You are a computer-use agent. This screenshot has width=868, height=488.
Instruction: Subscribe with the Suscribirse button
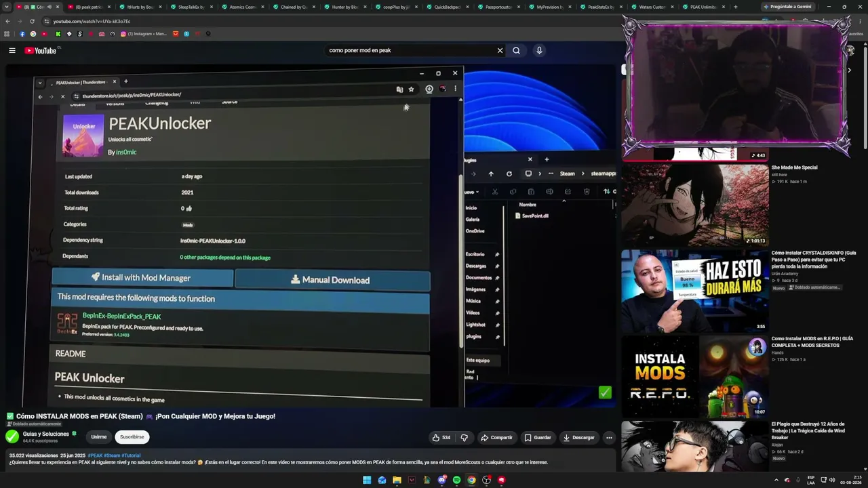[132, 437]
